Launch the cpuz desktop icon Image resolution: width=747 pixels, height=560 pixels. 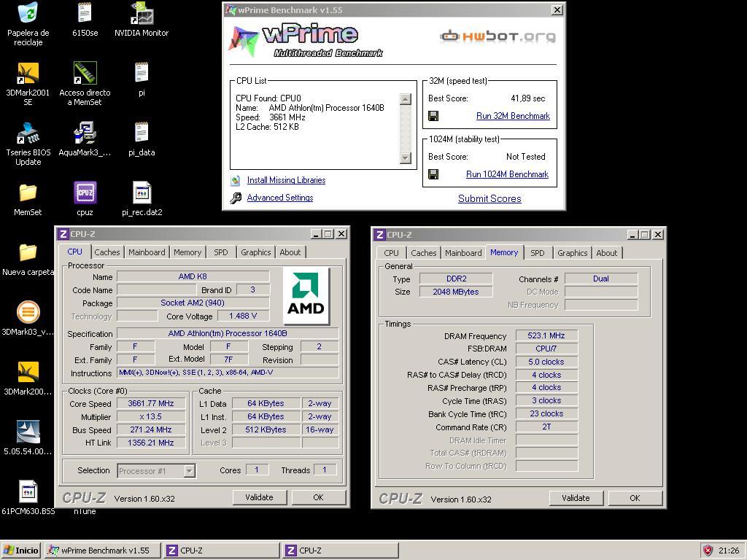click(85, 192)
